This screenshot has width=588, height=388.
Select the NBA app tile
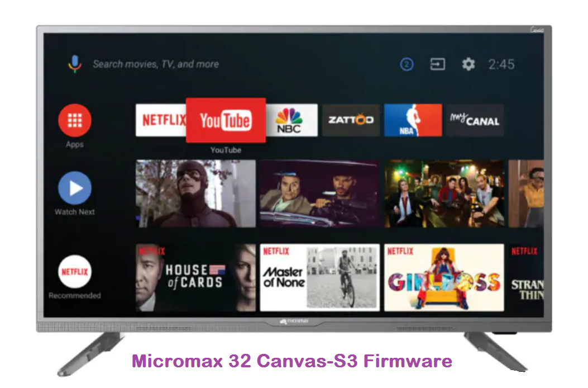tap(413, 120)
